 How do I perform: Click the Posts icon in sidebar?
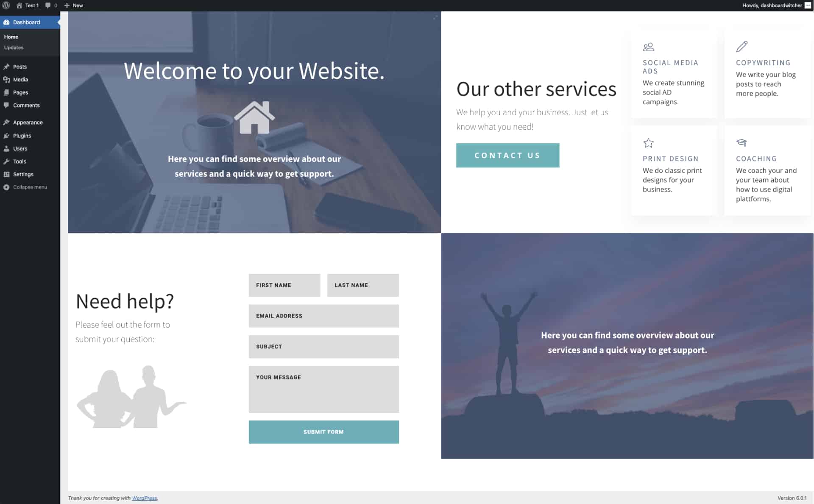coord(6,66)
